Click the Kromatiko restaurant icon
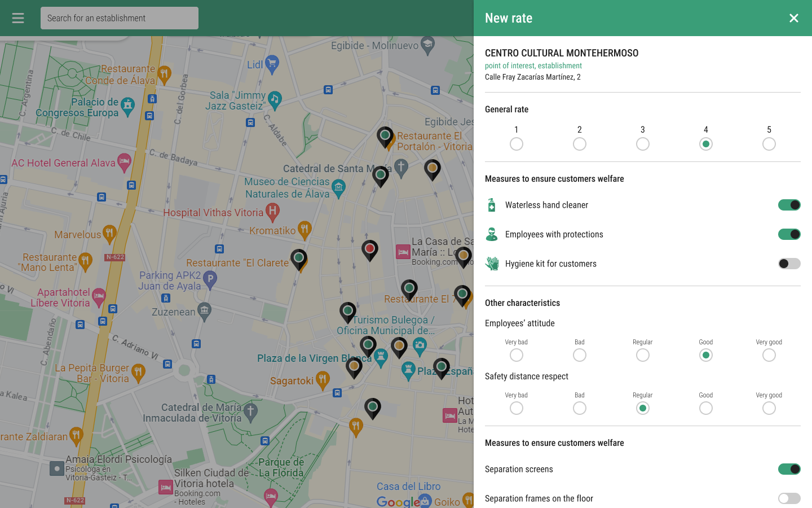812x508 pixels. (x=304, y=230)
